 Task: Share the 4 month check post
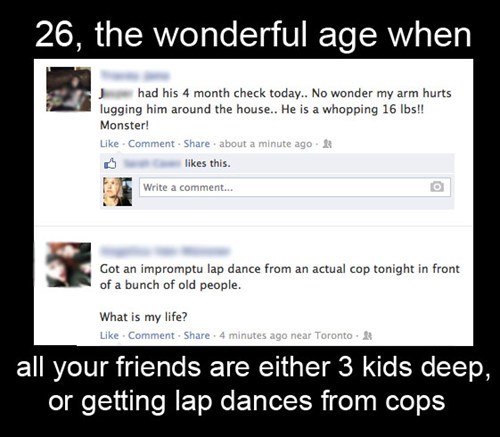pos(197,144)
